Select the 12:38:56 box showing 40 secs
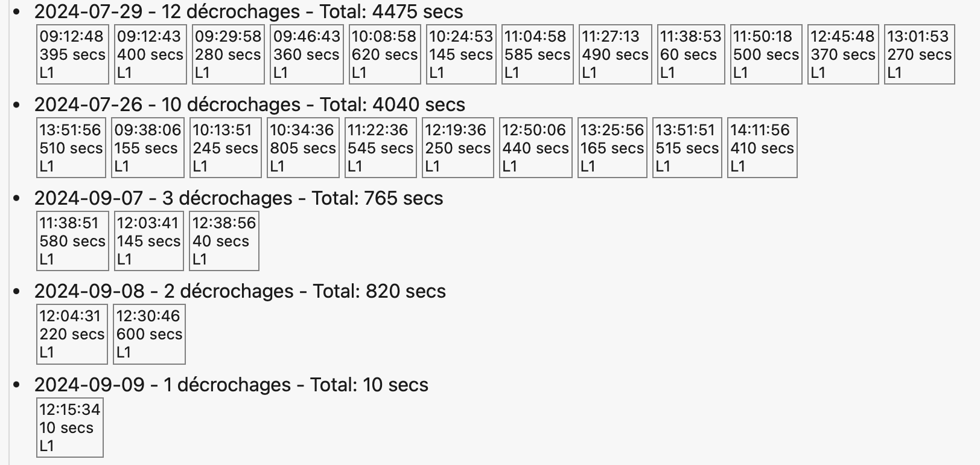Screen dimensions: 980x465 coord(223,241)
